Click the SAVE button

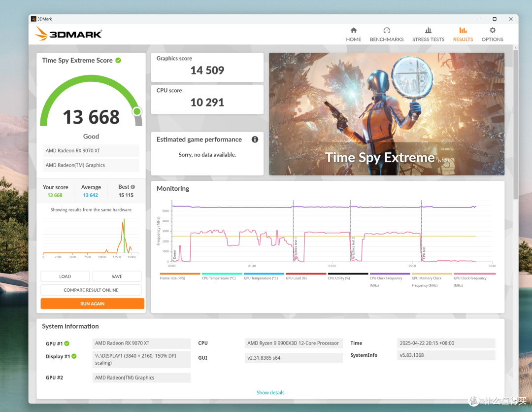[x=117, y=276]
